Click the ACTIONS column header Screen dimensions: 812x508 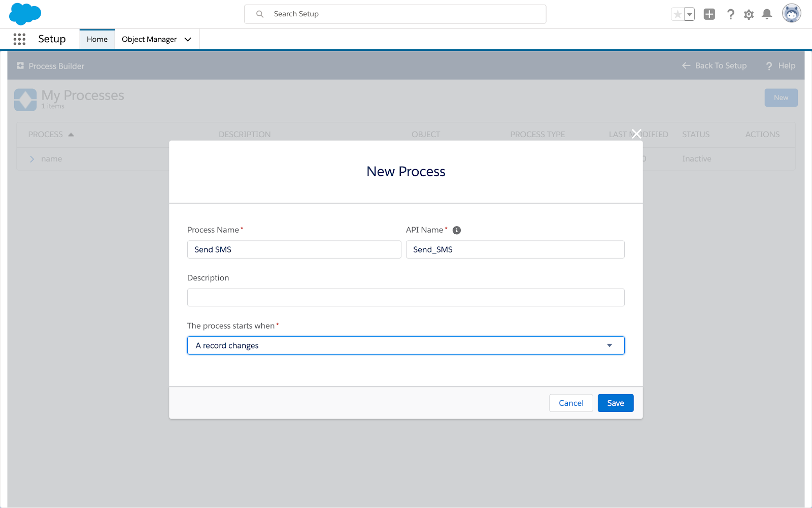[762, 134]
